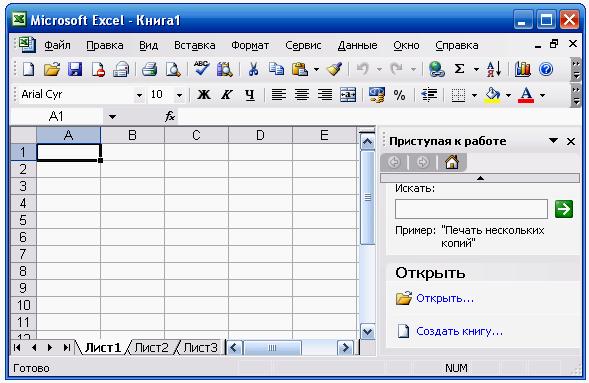Activate the Format Painter brush
Image resolution: width=589 pixels, height=383 pixels.
tap(334, 69)
